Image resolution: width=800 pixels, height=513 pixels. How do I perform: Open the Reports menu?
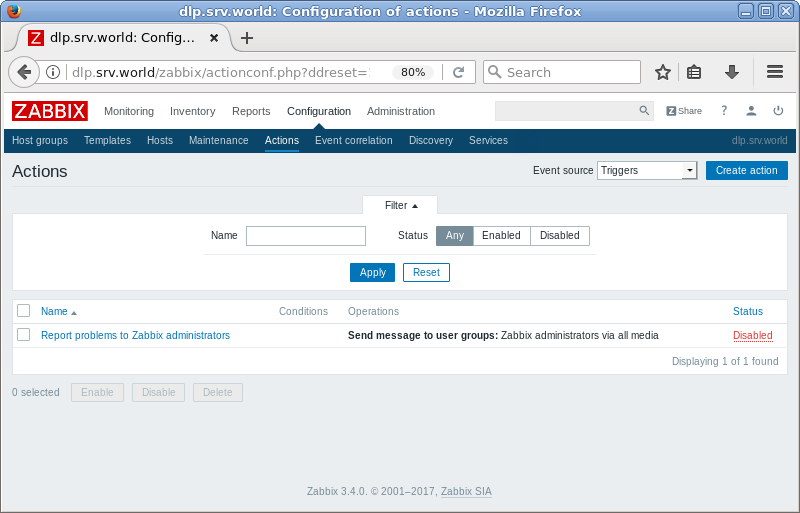(x=251, y=111)
